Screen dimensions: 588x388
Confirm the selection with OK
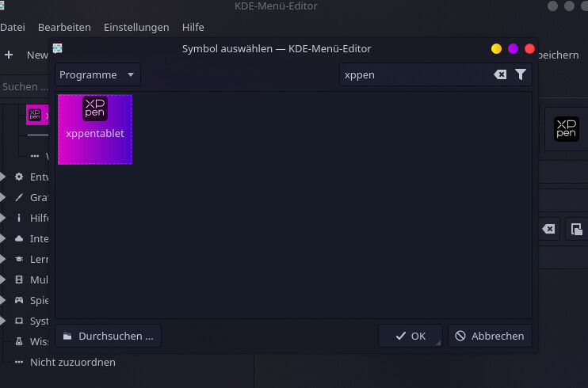click(410, 336)
